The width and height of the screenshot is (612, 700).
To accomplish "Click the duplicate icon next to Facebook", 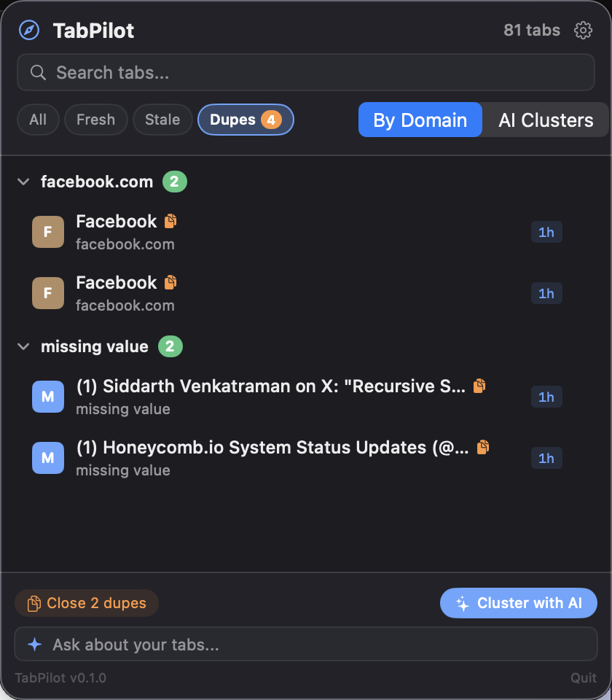I will [170, 220].
